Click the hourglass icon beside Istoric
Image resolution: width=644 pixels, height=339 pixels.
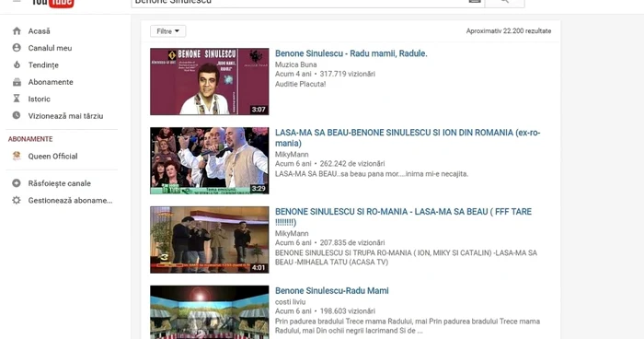tap(17, 99)
